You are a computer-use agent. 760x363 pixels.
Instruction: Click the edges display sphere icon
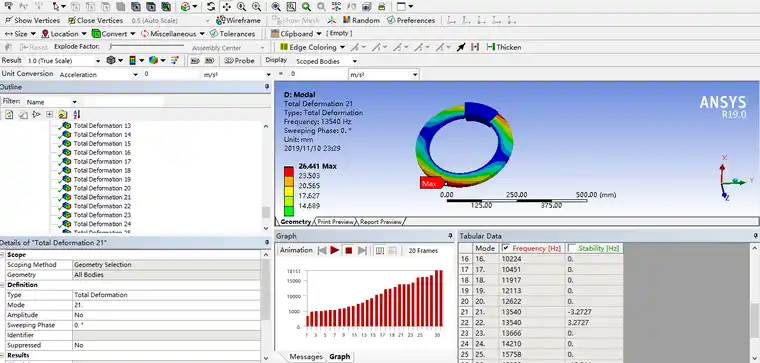pos(153,61)
